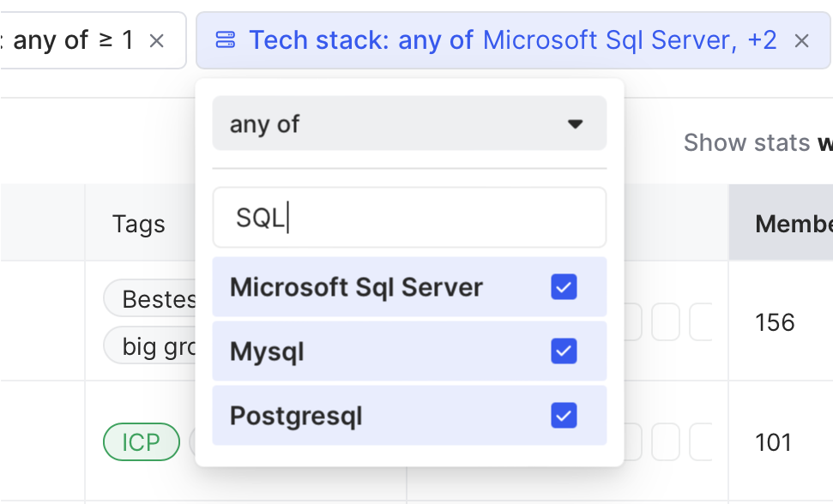Open the "any of" operator dropdown
Viewport: 833px width, 504px height.
(409, 124)
